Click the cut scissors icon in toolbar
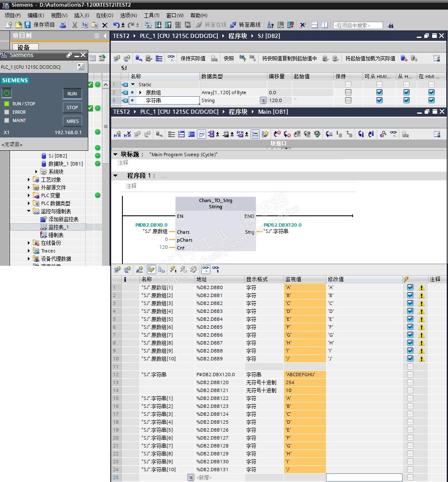Viewport: 448px width, 482px height. tap(75, 25)
